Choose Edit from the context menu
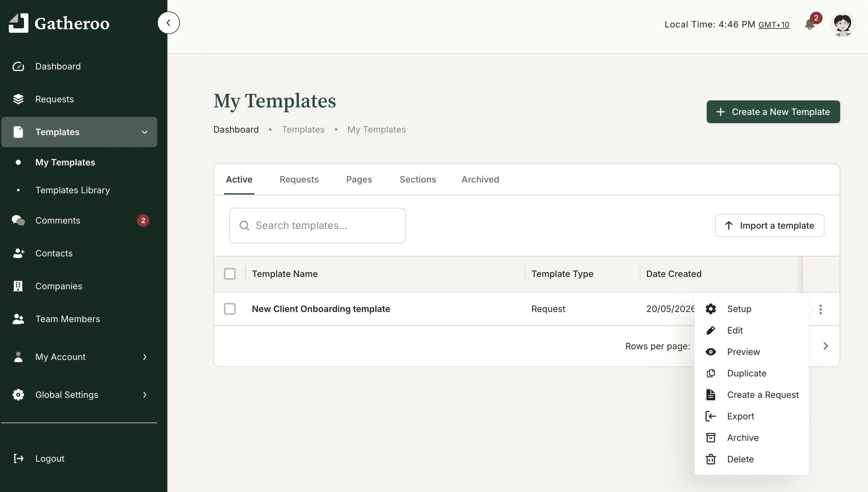868x492 pixels. [x=752, y=330]
